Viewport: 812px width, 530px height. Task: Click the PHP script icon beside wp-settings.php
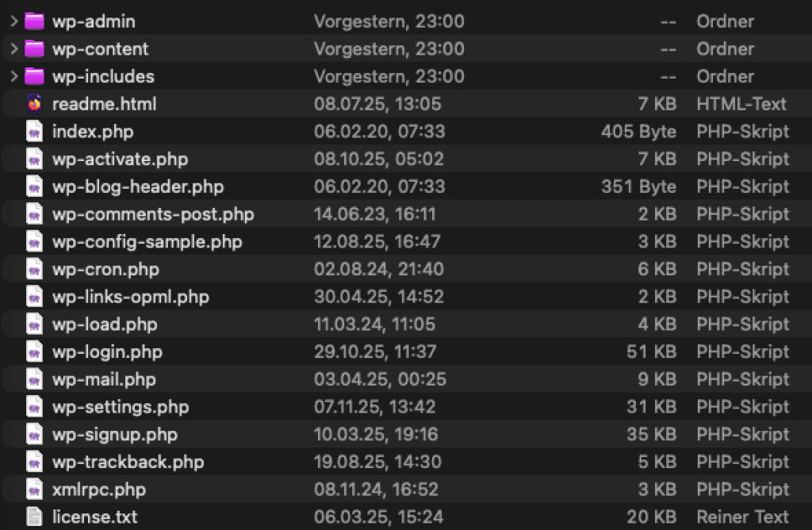pos(33,407)
